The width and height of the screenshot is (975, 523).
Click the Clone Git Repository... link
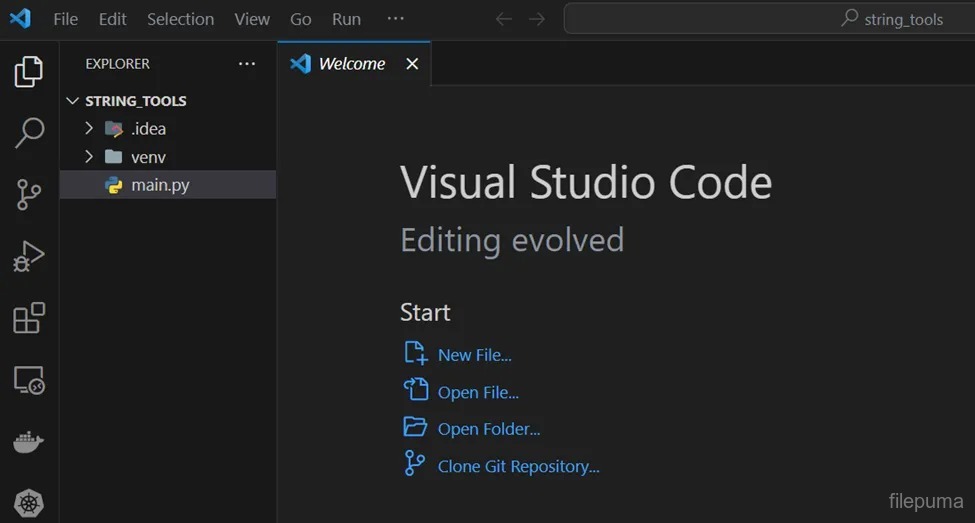[x=519, y=466]
